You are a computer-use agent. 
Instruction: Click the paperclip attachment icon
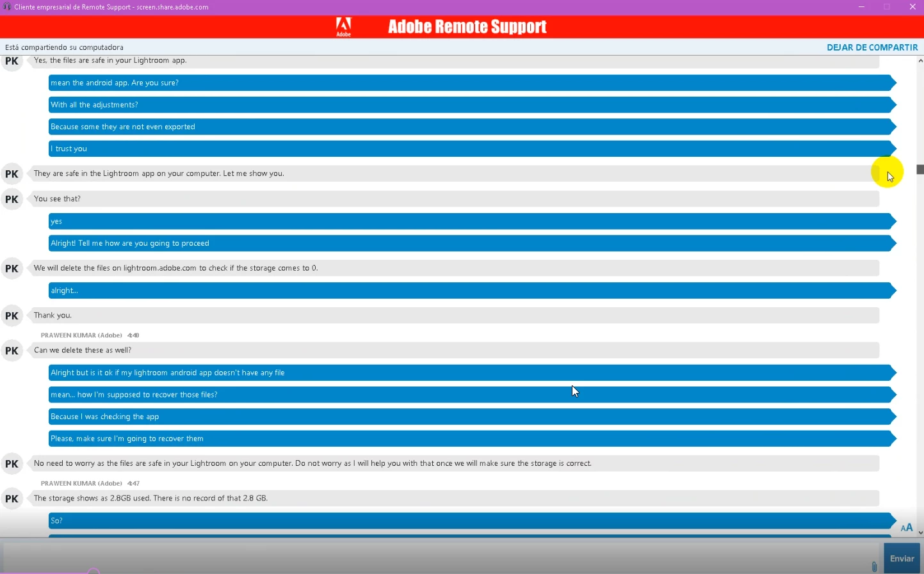click(874, 566)
